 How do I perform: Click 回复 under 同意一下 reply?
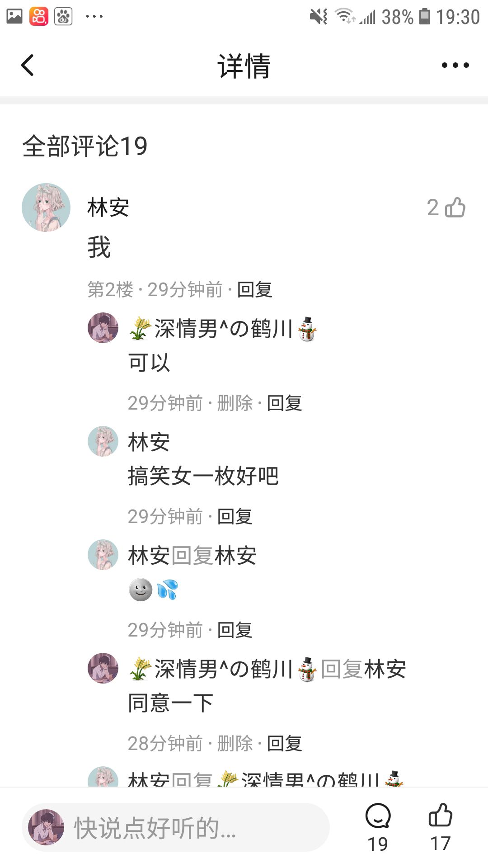coord(285,744)
